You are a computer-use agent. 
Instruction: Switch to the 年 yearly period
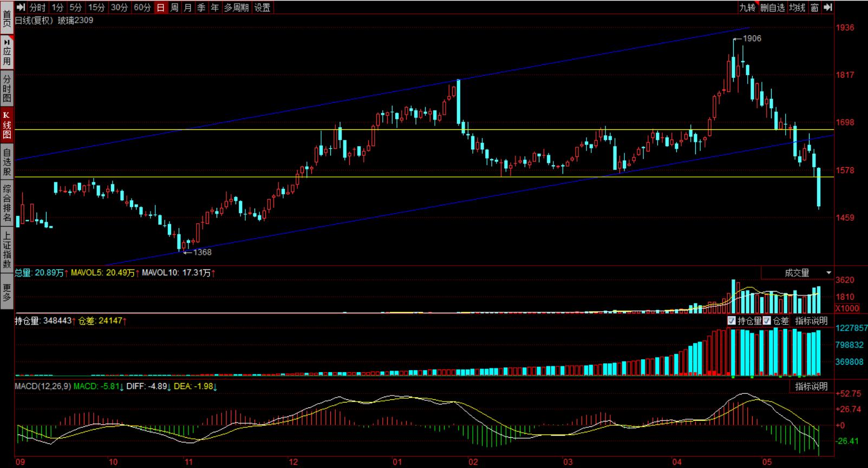point(215,8)
